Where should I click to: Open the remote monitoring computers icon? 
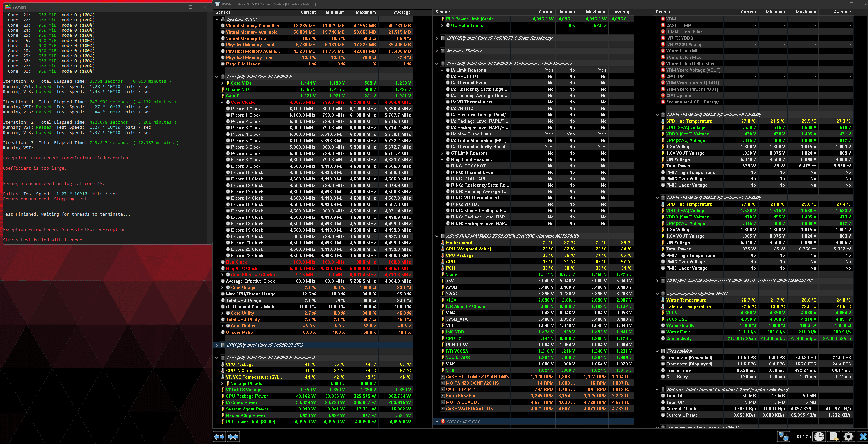[x=783, y=437]
